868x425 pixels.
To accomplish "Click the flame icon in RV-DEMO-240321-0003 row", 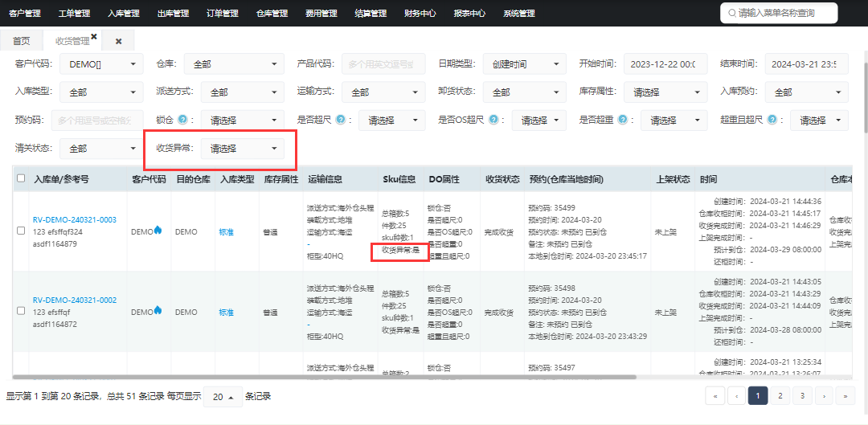I will pyautogui.click(x=158, y=231).
